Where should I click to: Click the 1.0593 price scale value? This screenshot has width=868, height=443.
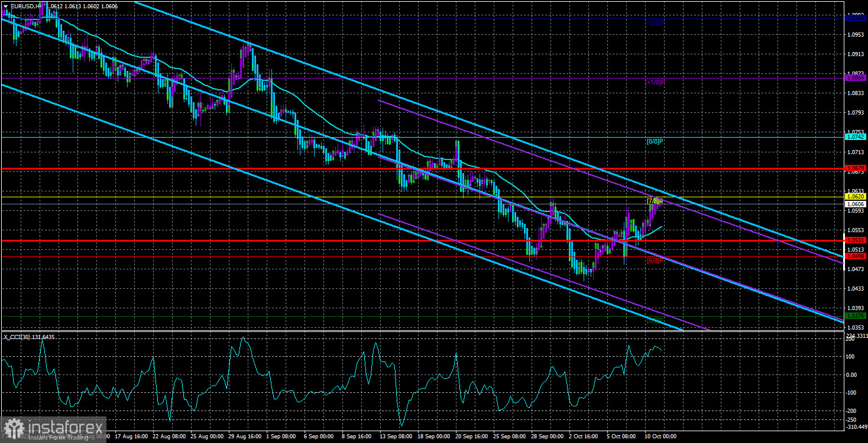[x=856, y=210]
